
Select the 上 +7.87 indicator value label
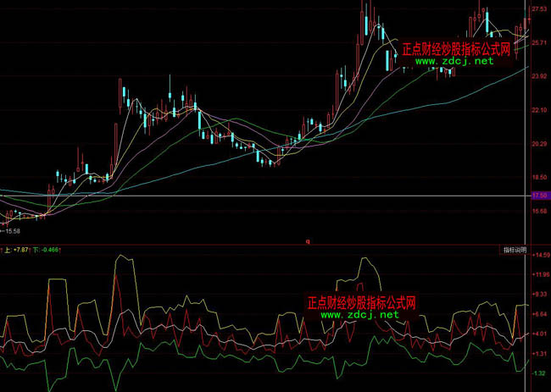[x=19, y=251]
